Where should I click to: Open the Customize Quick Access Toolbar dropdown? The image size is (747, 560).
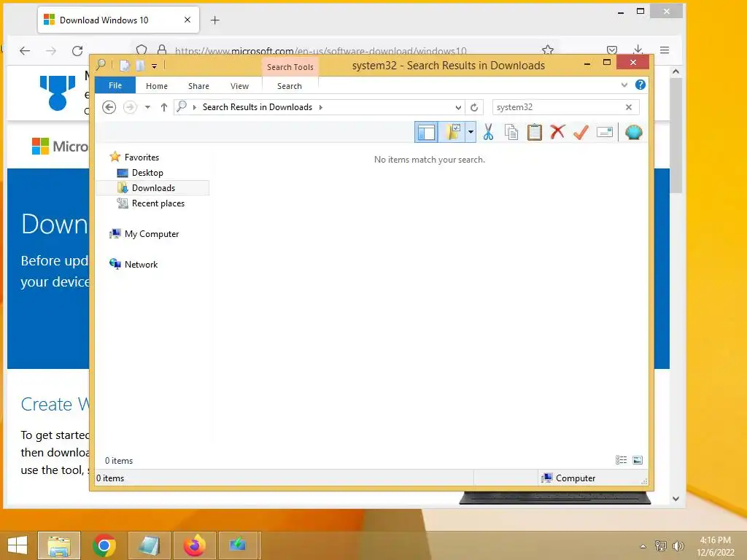[x=155, y=66]
